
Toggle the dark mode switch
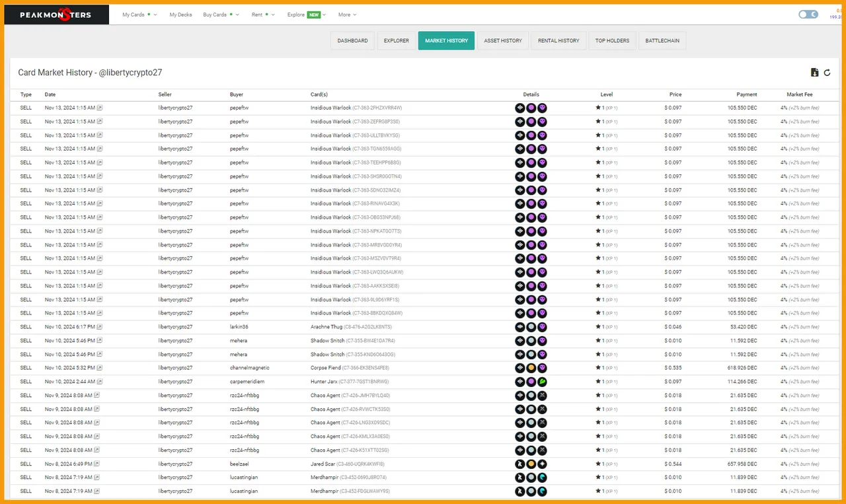[x=808, y=14]
